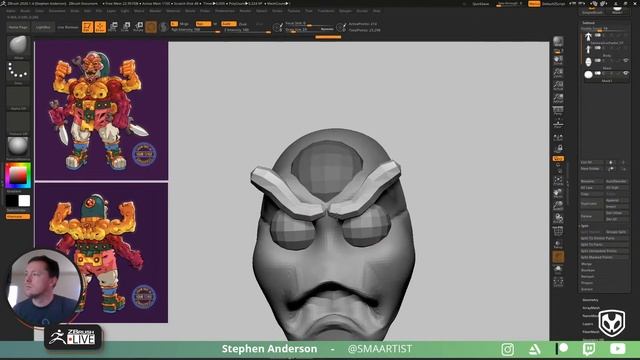Select the Rotate transform tool
The image size is (640, 360).
tap(138, 27)
